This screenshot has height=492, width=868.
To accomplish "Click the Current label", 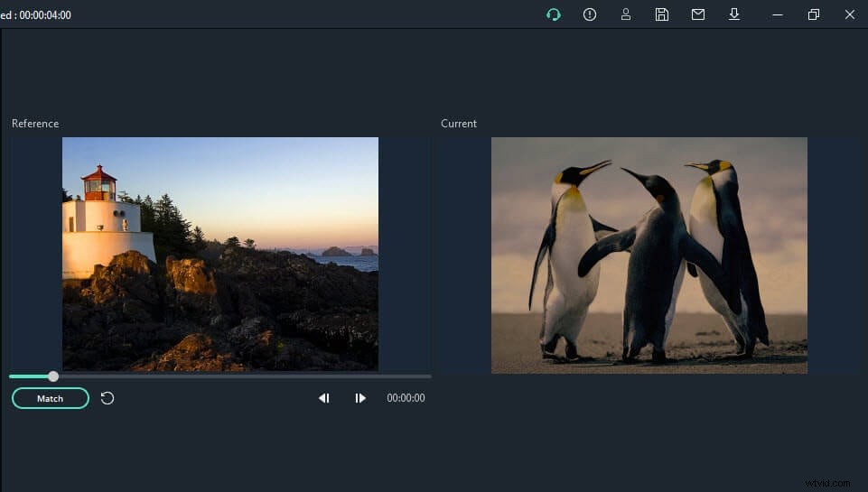I will pos(458,124).
